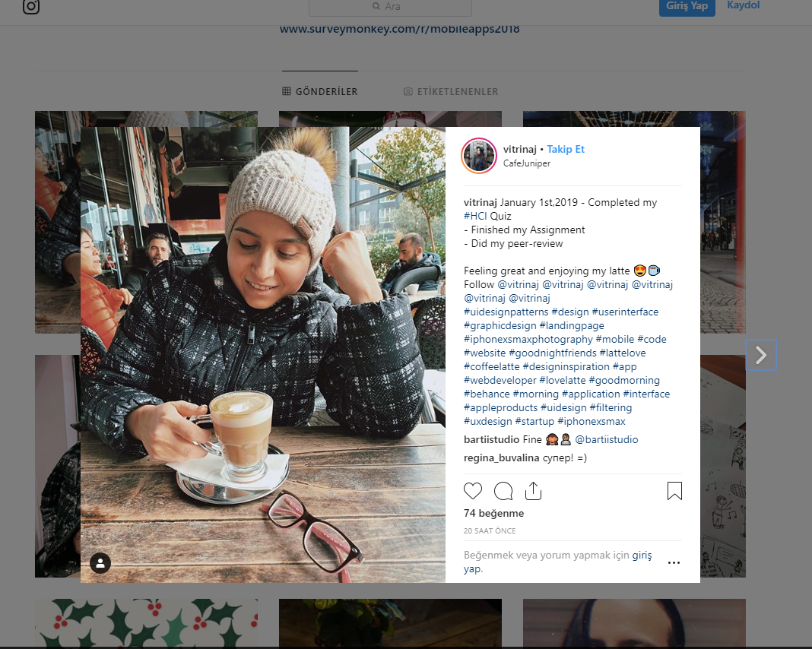
Task: Open the #startup hashtag
Action: tap(534, 421)
